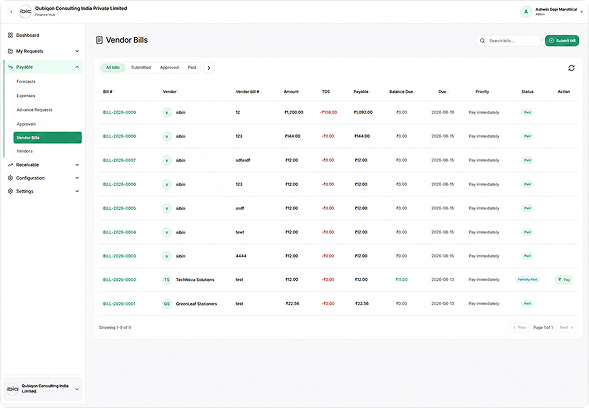The height and width of the screenshot is (408, 589).
Task: Click the Configuration gear icon
Action: [11, 178]
